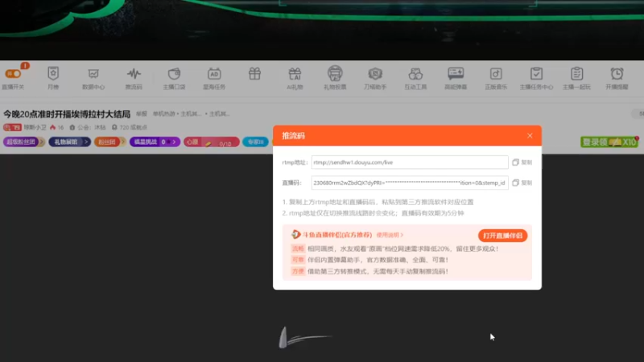Click the green 登录领 X10 banner
The image size is (644, 362).
[x=609, y=142]
